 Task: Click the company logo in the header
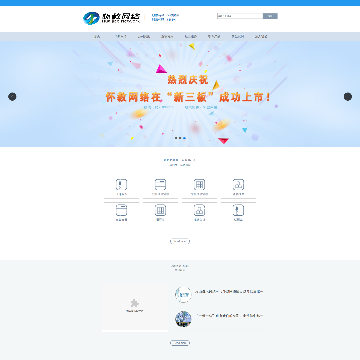[x=112, y=18]
